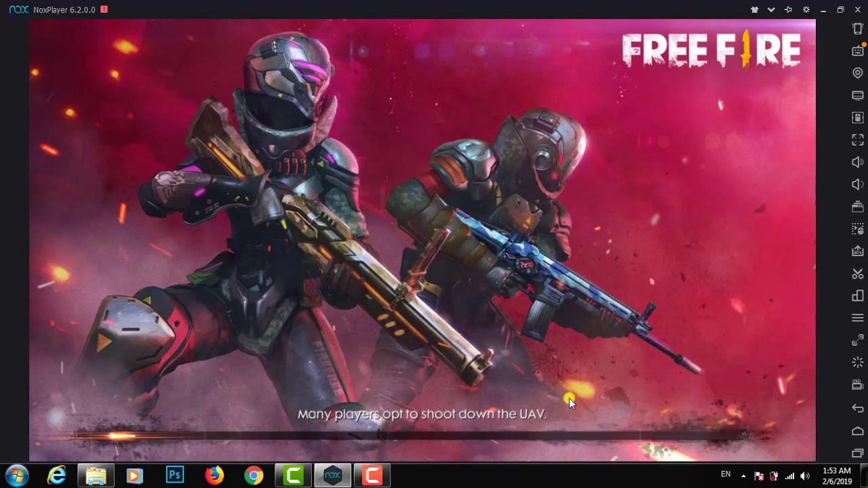Open the Android recent apps icon

tap(858, 453)
